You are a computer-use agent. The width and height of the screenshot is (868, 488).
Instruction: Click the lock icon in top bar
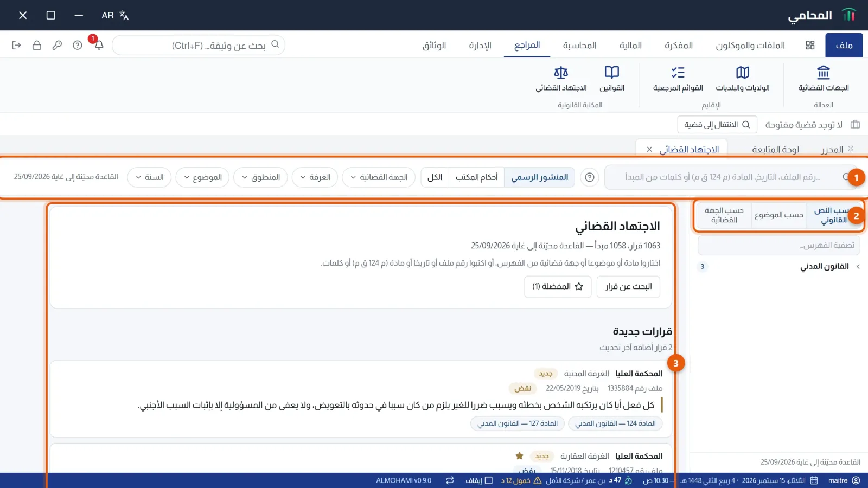37,45
